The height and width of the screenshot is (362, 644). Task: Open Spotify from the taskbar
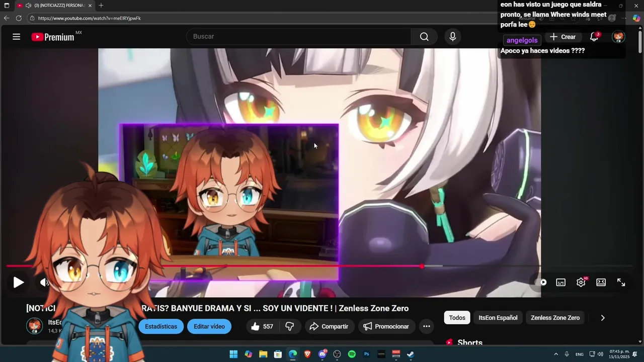352,354
